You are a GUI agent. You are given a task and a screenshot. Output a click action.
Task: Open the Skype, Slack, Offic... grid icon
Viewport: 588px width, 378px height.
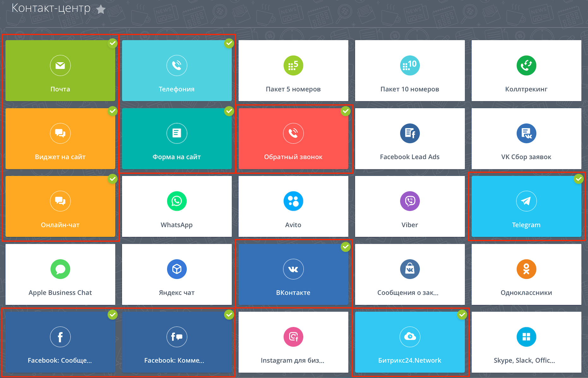point(526,337)
